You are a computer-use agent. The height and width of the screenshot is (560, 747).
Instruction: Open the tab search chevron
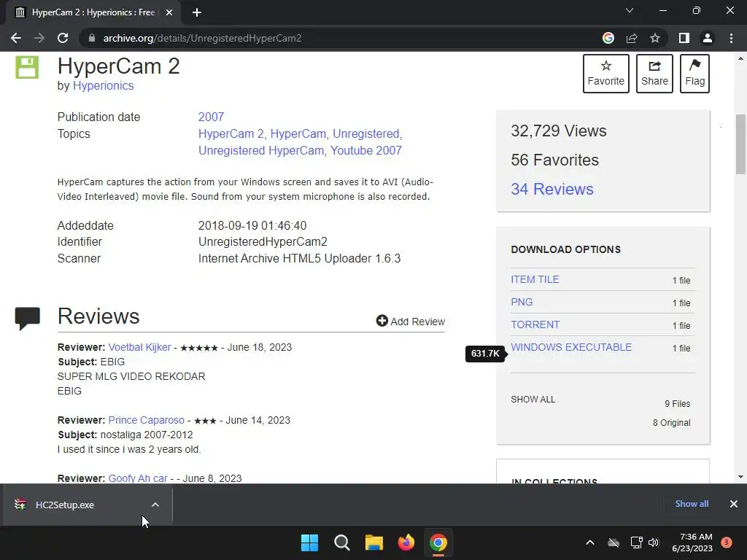(x=630, y=10)
